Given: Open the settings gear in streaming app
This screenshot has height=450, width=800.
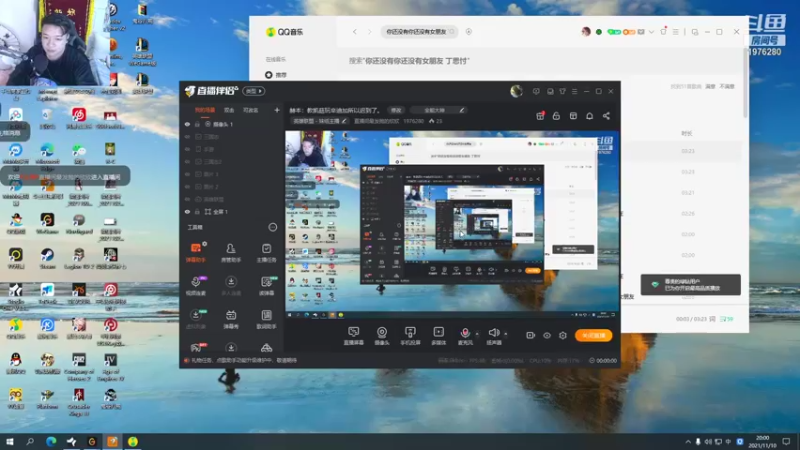Looking at the screenshot, I should tap(563, 335).
